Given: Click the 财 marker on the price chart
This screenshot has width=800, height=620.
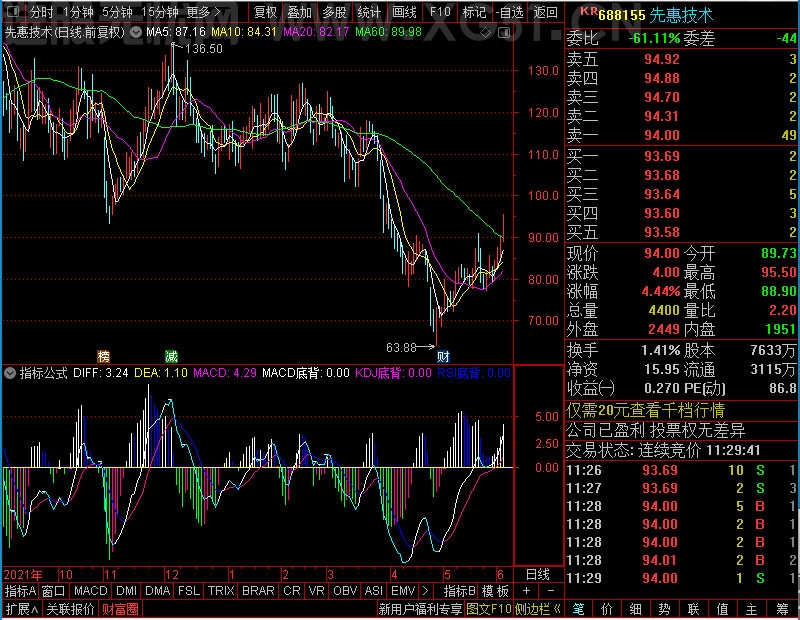Looking at the screenshot, I should point(443,356).
